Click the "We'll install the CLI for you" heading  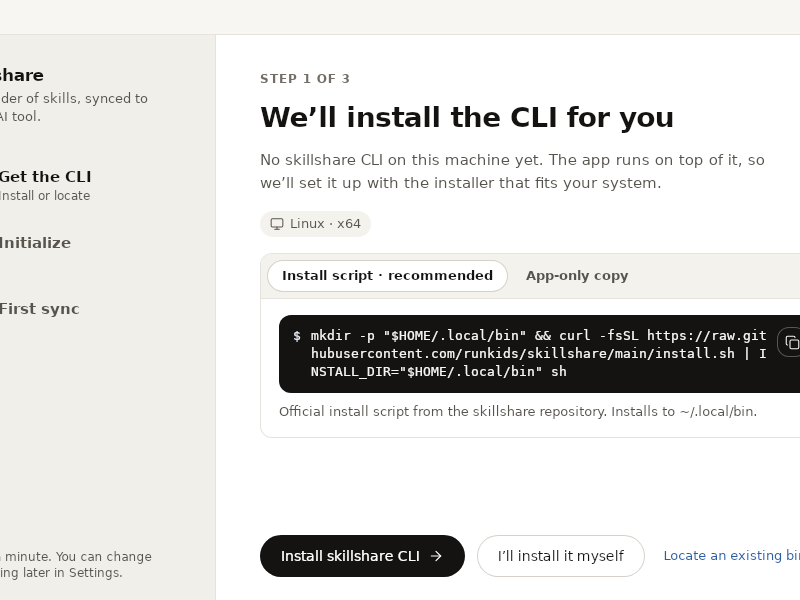(467, 117)
